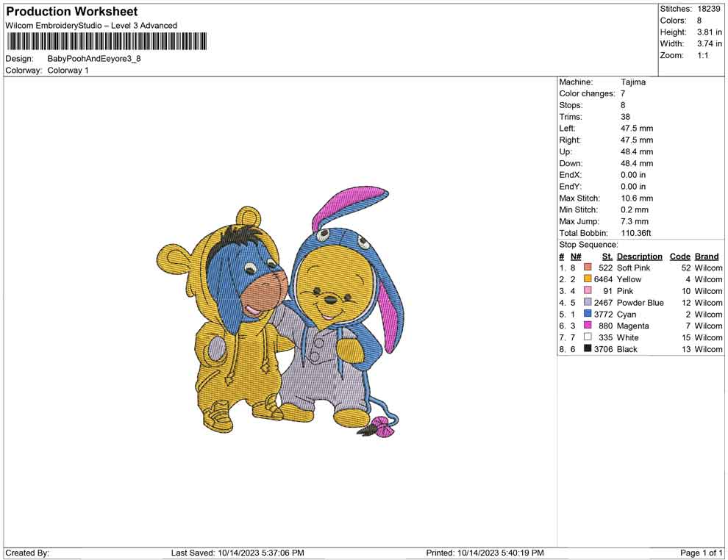Viewport: 728px width, 560px height.
Task: Click the Soft Pink color swatch
Action: (588, 268)
